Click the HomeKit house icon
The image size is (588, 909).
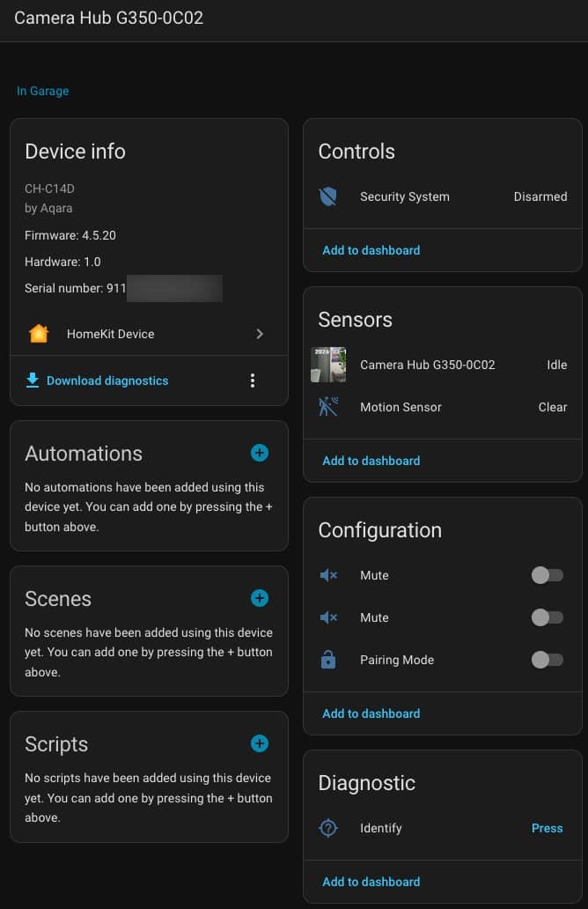[x=39, y=334]
